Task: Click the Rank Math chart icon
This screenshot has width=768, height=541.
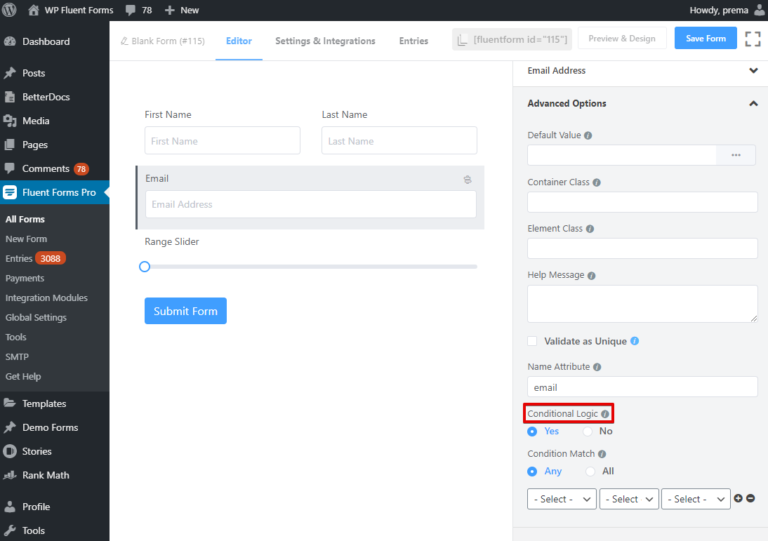Action: click(x=10, y=475)
